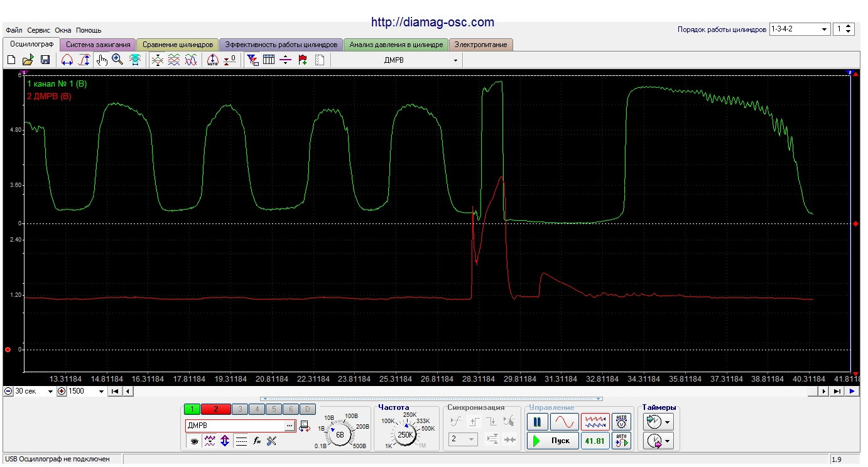Click the compressed waveform view button
Screen dimensions: 868x467
595,421
